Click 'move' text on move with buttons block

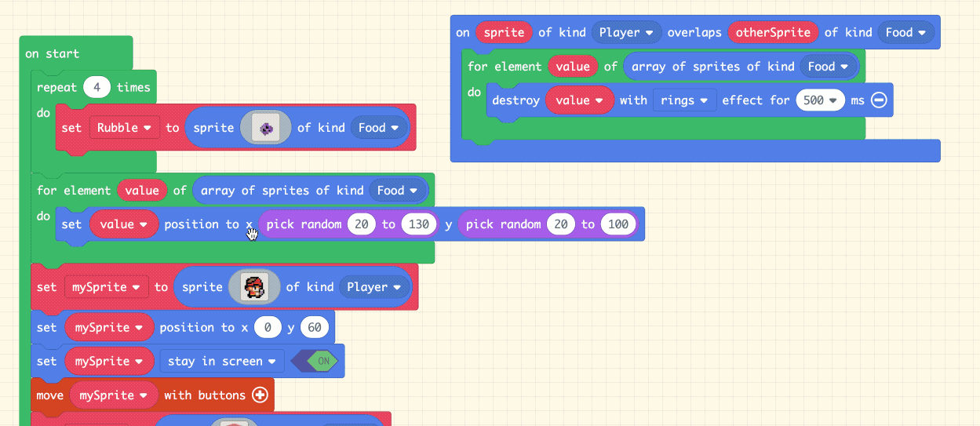click(50, 395)
